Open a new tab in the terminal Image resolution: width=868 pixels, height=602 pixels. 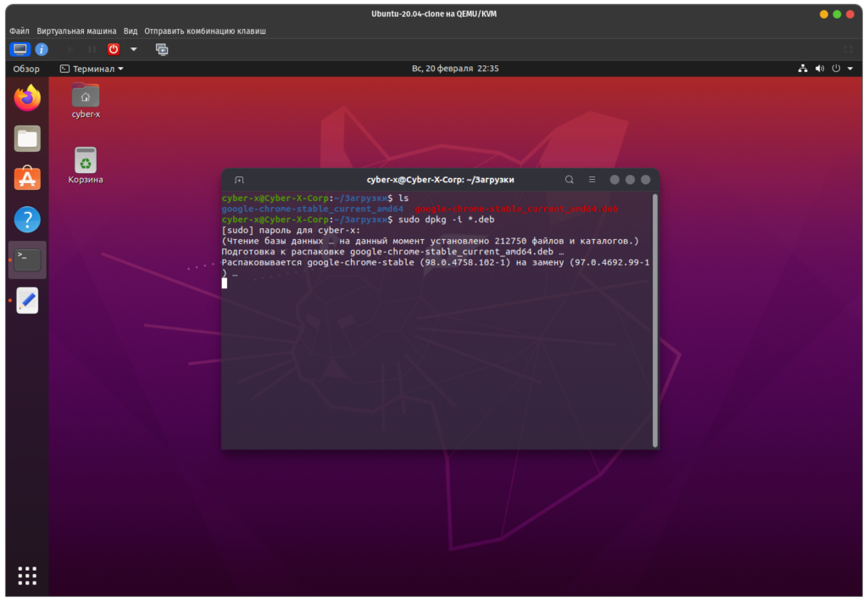(x=239, y=180)
